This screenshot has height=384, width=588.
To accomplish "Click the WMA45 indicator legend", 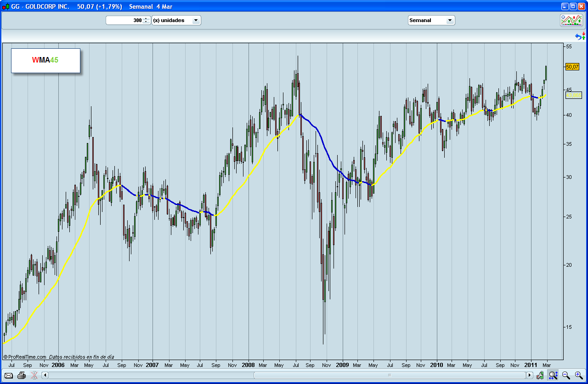I will [44, 60].
